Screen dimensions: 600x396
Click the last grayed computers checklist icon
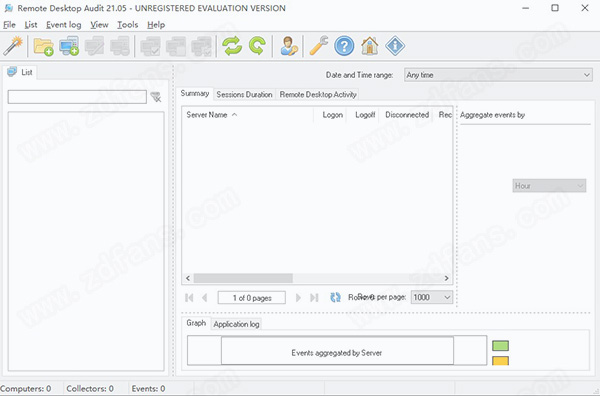coord(202,46)
